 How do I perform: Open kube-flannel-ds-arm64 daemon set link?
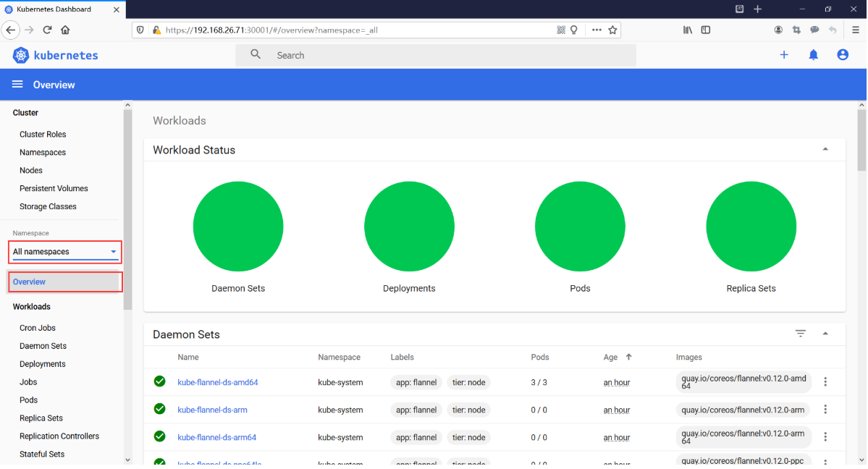pyautogui.click(x=217, y=437)
